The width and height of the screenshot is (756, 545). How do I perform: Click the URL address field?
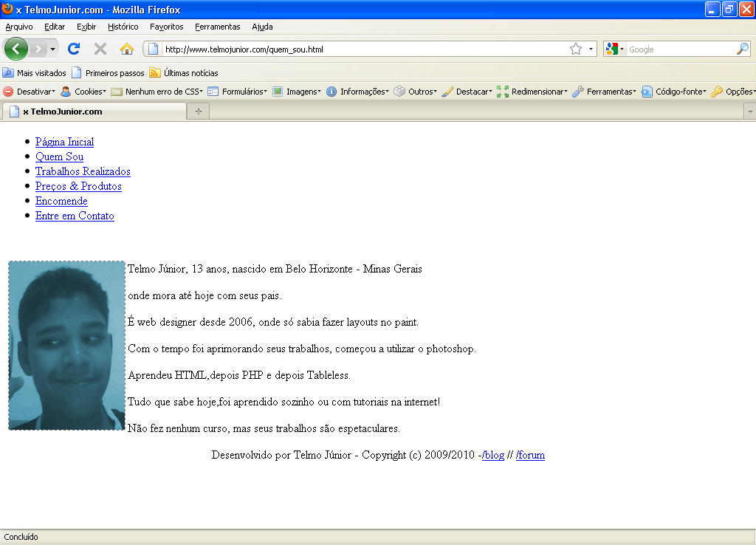pyautogui.click(x=365, y=49)
